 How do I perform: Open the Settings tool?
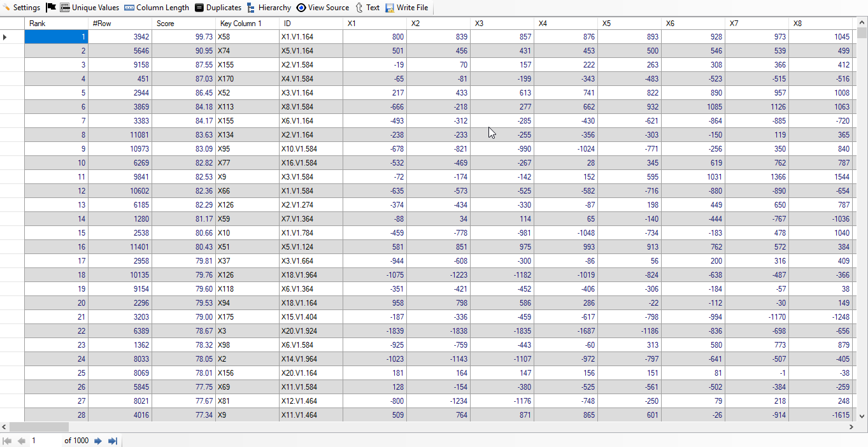(x=21, y=8)
